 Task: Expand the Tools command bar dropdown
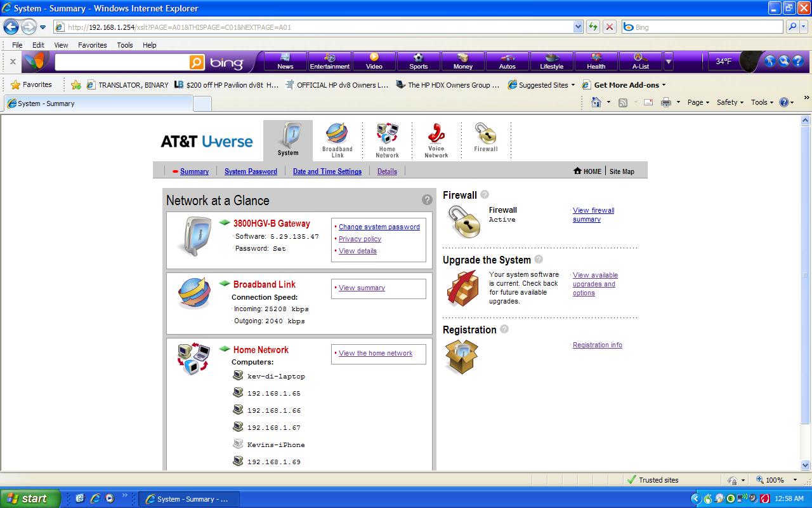763,102
